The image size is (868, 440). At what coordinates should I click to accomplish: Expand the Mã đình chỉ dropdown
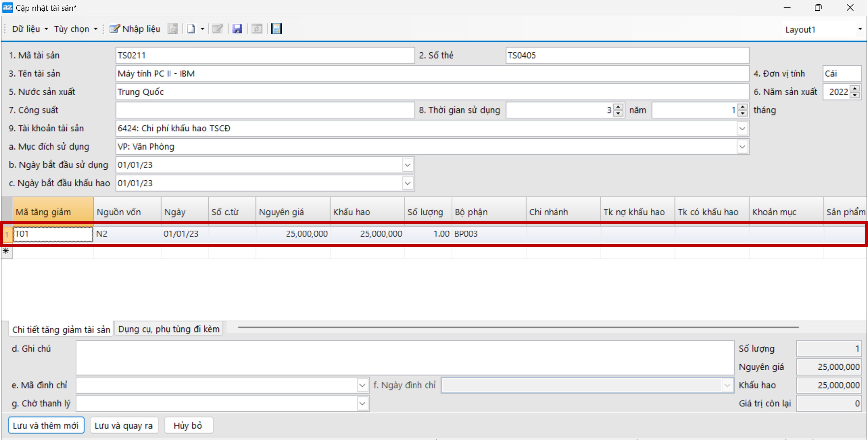point(362,385)
